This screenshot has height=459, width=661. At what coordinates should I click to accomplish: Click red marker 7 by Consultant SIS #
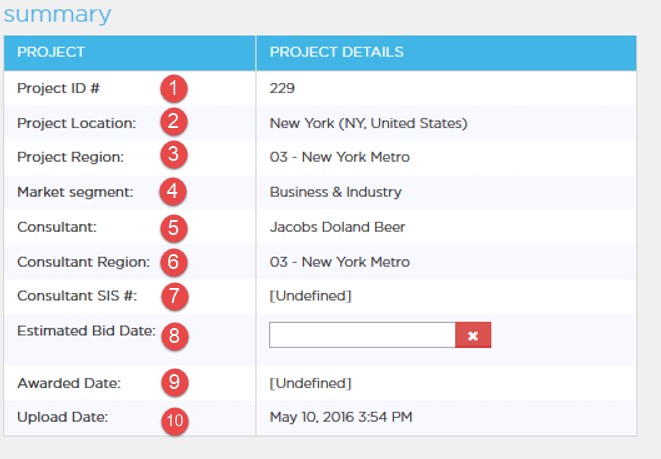tap(175, 296)
